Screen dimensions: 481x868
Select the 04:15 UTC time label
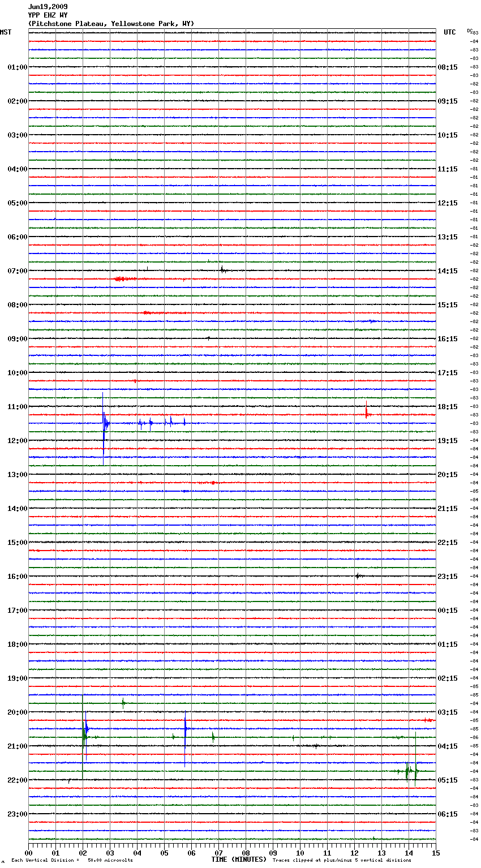click(x=448, y=746)
